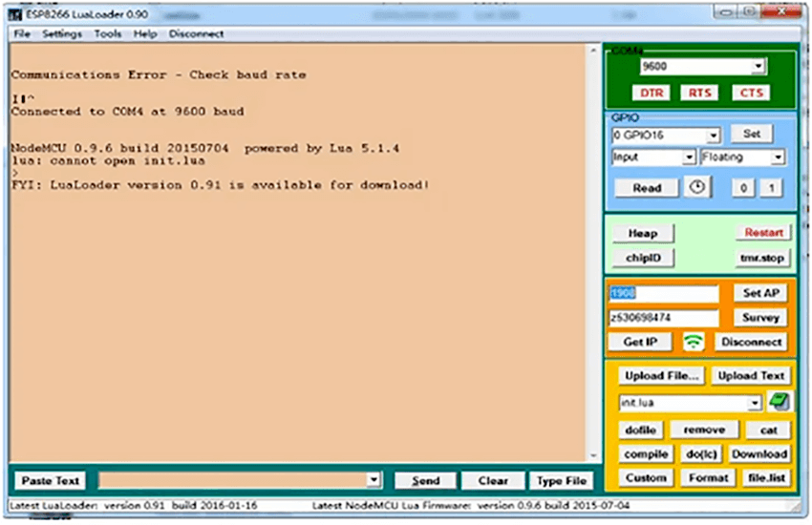Click 'Latest NodeMCU Lua Firmware' status text
Image resolution: width=812 pixels, height=525 pixels.
[471, 505]
